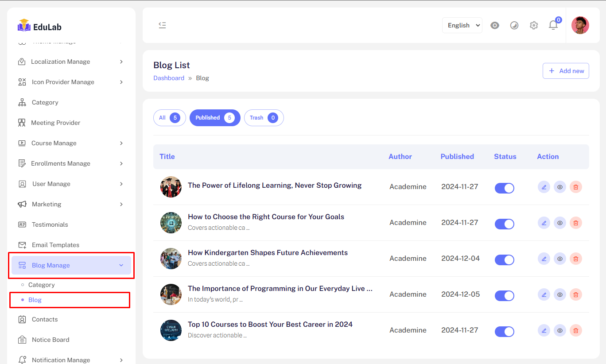Edit the 'How Kindergarten Shapes Future Achievements' post
Screen dimensions: 606x364
[x=544, y=259]
